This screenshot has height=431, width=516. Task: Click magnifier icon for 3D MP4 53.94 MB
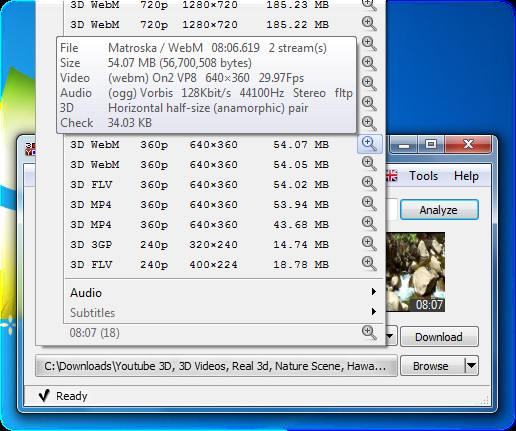click(x=369, y=204)
